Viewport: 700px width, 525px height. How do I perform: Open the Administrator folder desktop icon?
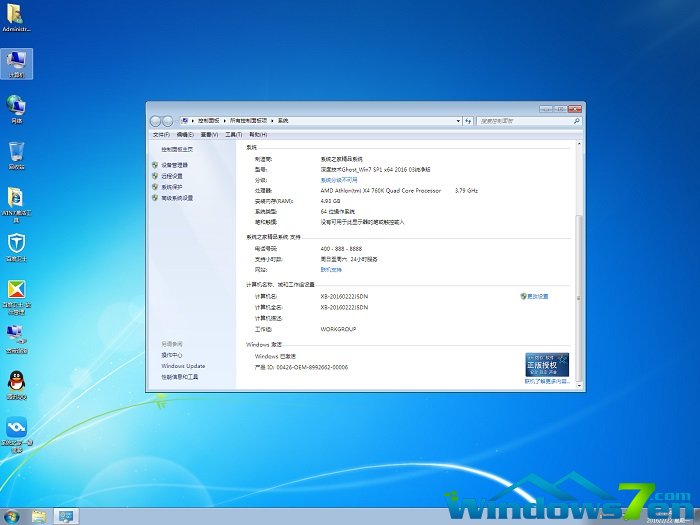pos(16,18)
